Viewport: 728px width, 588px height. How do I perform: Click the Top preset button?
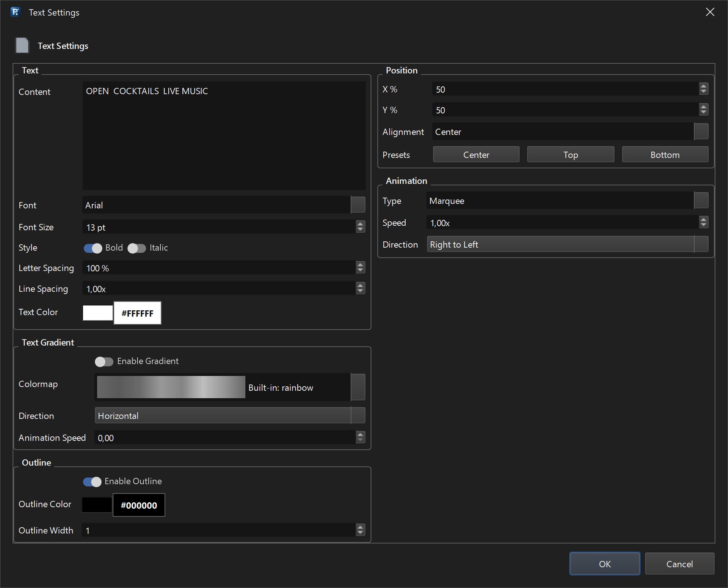click(571, 154)
